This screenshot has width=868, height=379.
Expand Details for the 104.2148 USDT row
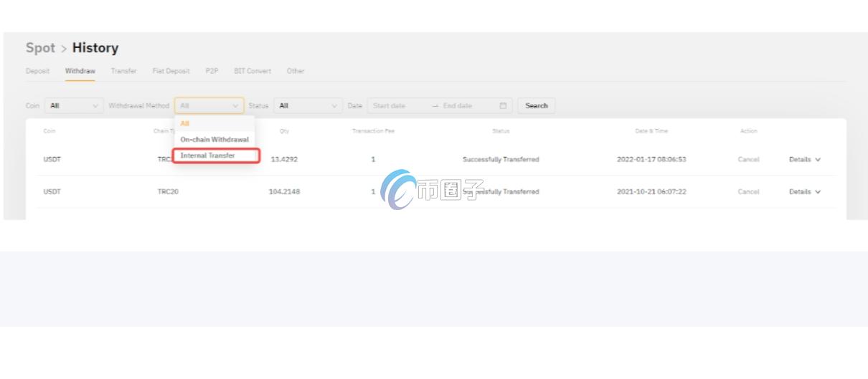[803, 191]
